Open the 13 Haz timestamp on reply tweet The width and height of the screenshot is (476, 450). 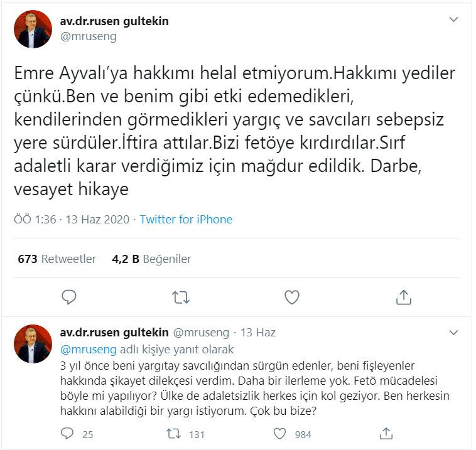click(258, 333)
